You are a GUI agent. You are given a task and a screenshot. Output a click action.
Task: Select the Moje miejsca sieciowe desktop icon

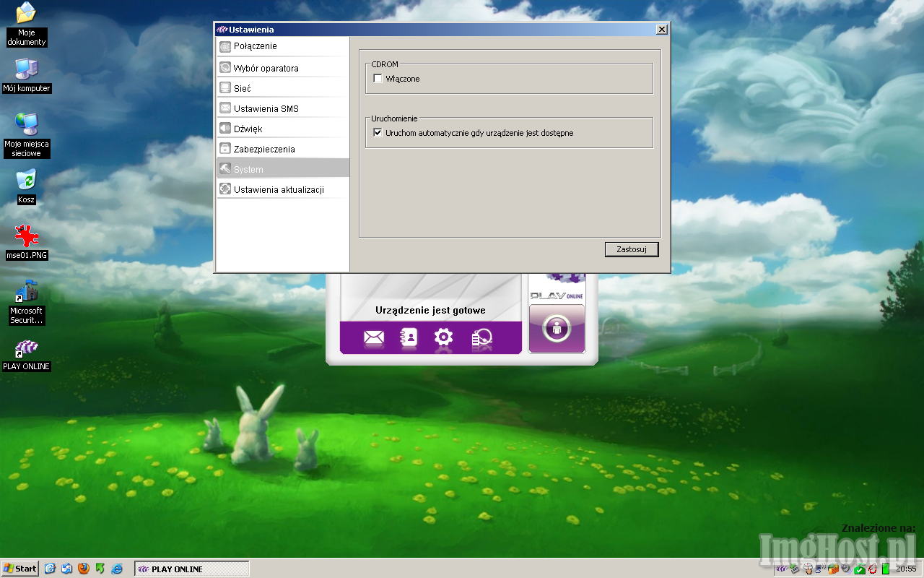pos(27,135)
